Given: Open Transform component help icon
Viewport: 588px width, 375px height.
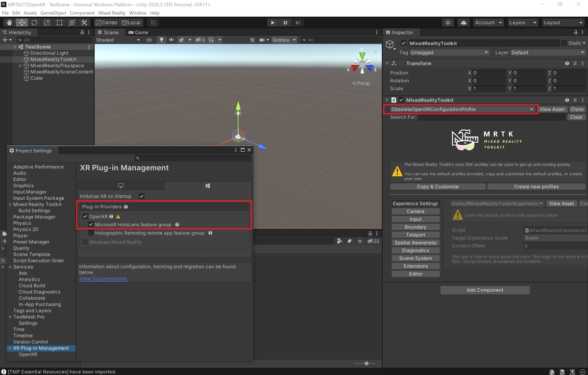Looking at the screenshot, I should [567, 64].
